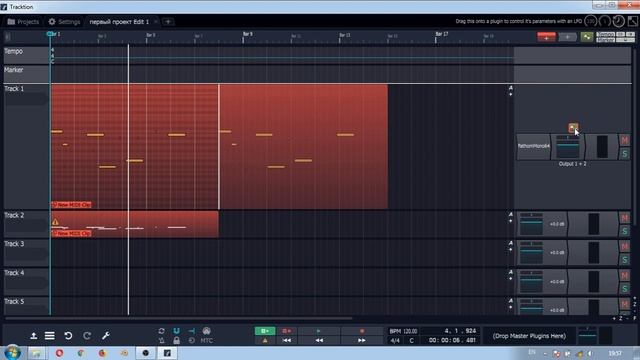This screenshot has height=360, width=640.
Task: Solo Track 2 with the S button
Action: (x=624, y=231)
